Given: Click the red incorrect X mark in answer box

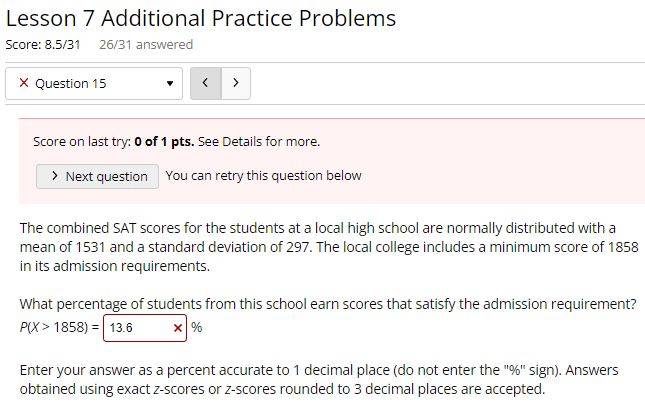Looking at the screenshot, I should pyautogui.click(x=178, y=328).
